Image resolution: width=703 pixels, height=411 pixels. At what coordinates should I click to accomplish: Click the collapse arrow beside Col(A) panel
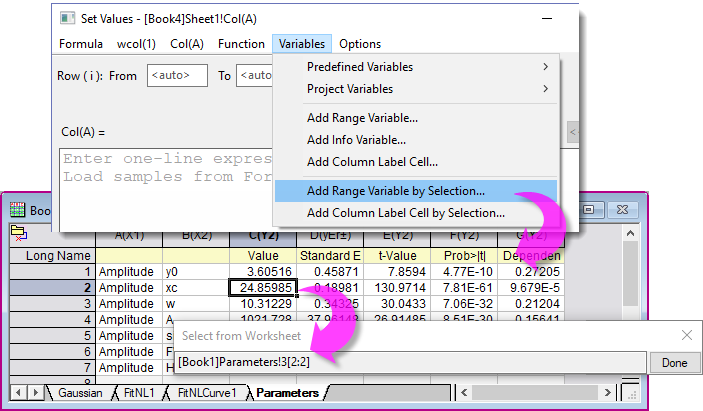[572, 132]
